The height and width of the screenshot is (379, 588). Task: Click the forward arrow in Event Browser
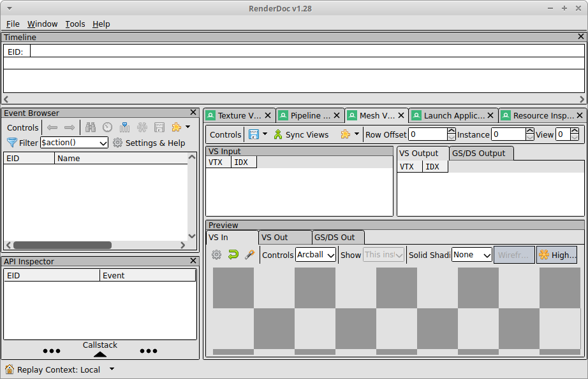pyautogui.click(x=70, y=127)
